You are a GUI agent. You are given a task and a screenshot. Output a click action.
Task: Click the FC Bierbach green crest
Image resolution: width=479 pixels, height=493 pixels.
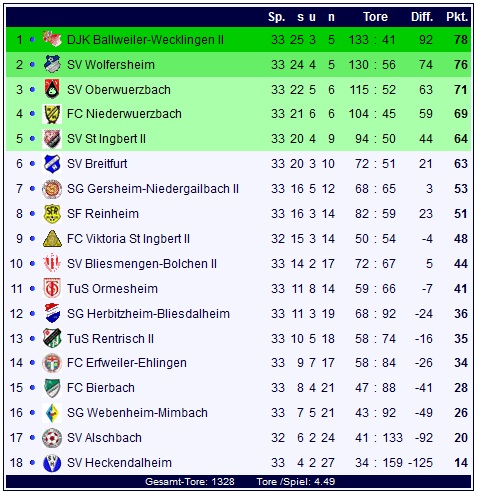[52, 388]
